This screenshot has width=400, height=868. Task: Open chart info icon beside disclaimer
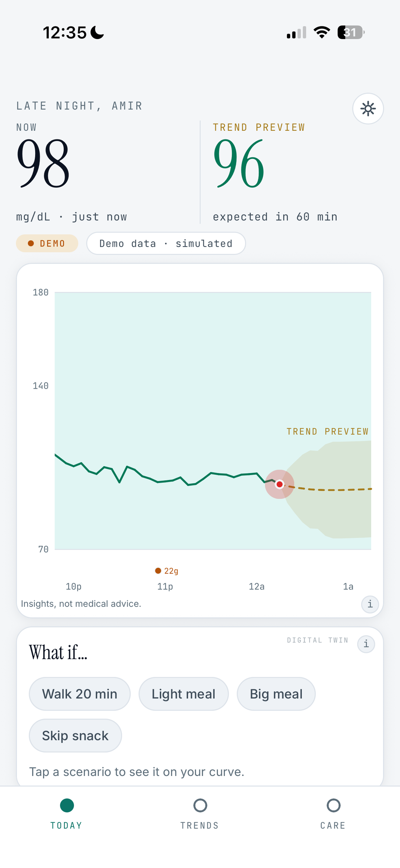pos(370,604)
